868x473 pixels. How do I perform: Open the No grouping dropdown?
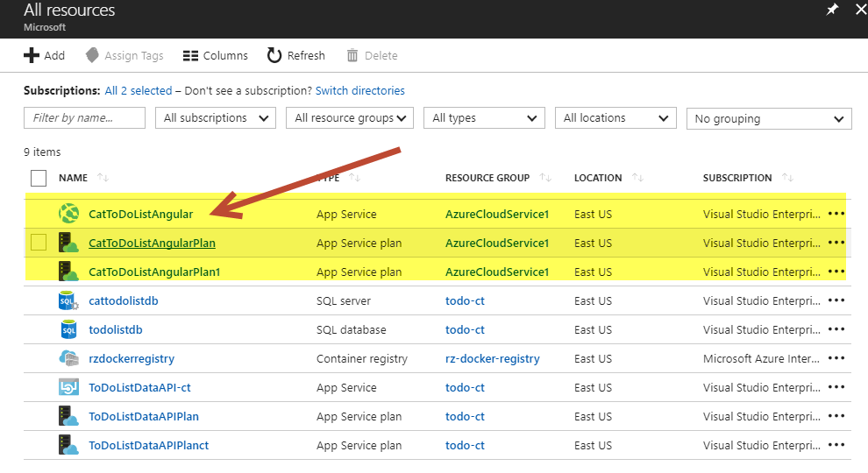coord(768,118)
